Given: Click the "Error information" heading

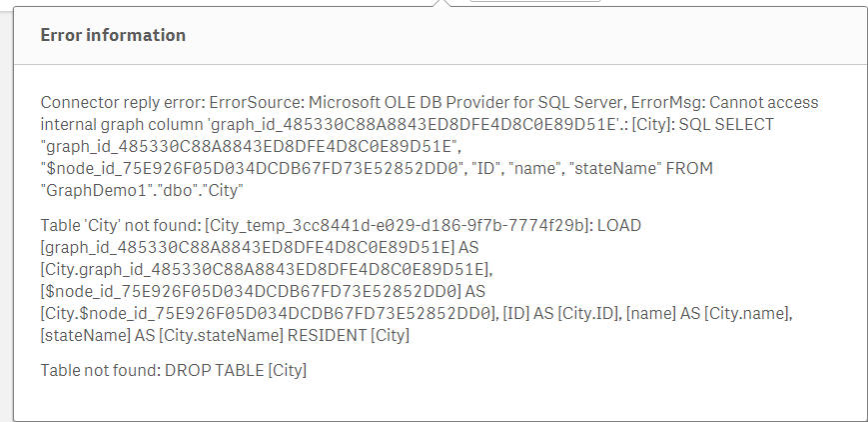Looking at the screenshot, I should click(113, 35).
